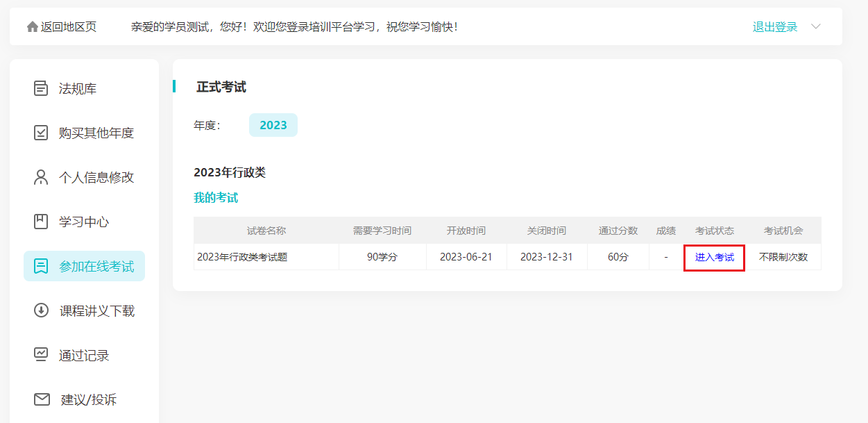Select the 2023 year option
The height and width of the screenshot is (423, 868).
(273, 125)
